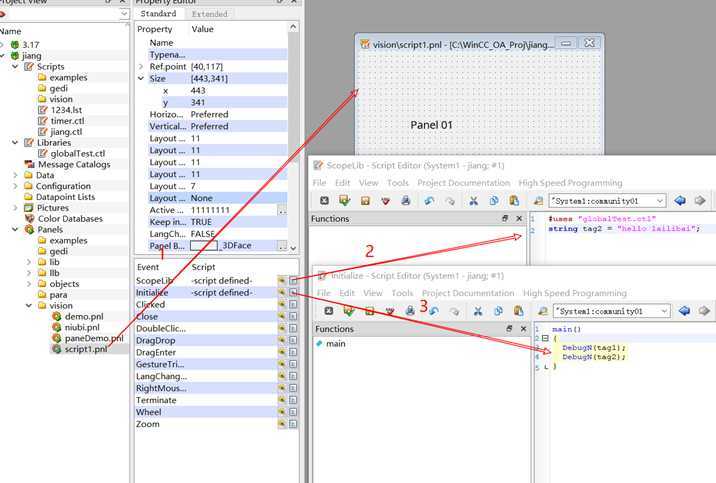Click the Size x value 443
The width and height of the screenshot is (716, 483).
(x=198, y=90)
